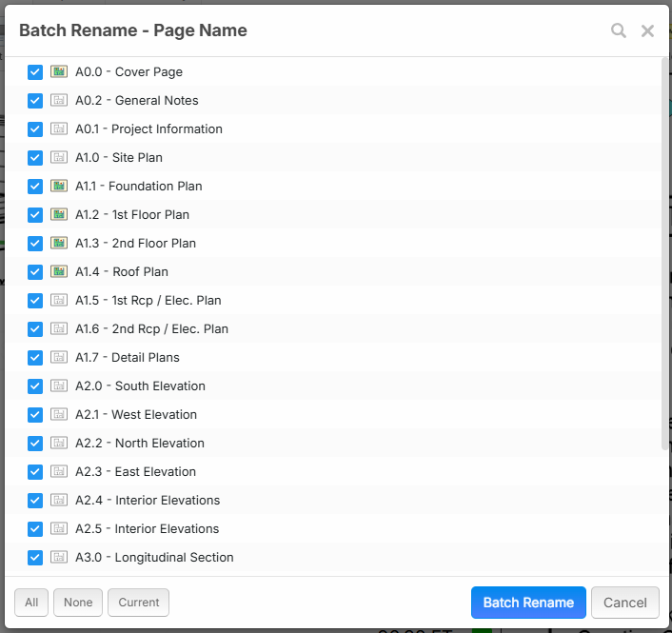Uncheck the A2.3 - East Elevation checkbox
This screenshot has height=633, width=672.
coord(35,472)
